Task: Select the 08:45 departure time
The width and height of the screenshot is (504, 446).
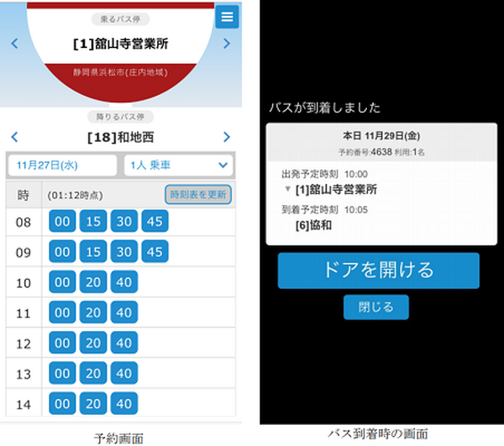Action: (x=155, y=222)
